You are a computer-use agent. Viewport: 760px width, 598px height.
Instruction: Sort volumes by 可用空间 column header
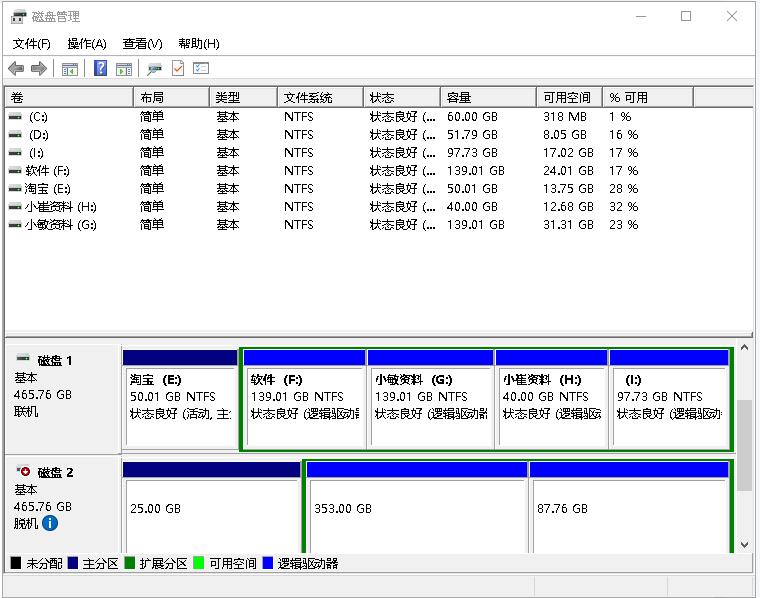click(567, 97)
